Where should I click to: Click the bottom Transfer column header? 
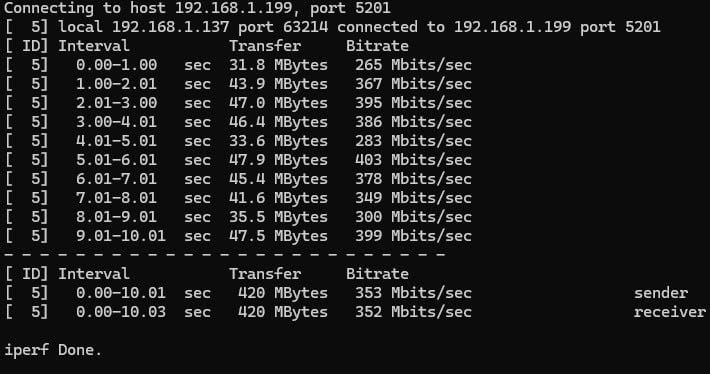point(265,274)
